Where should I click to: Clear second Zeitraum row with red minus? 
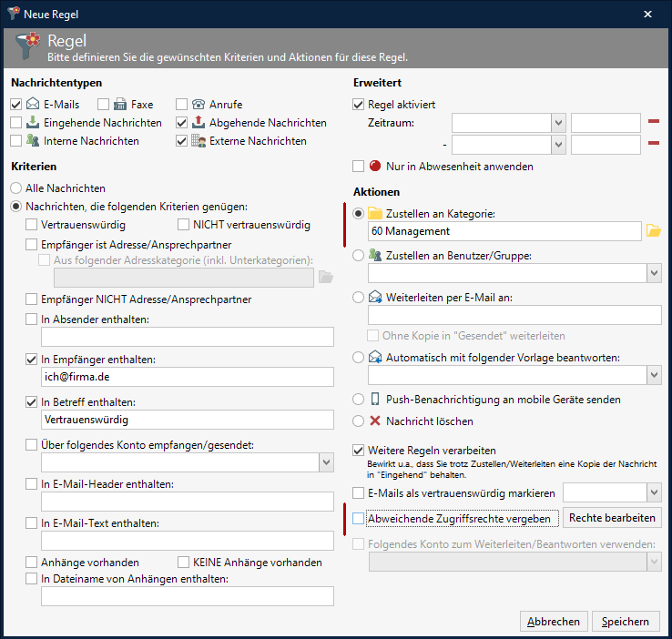(x=654, y=143)
